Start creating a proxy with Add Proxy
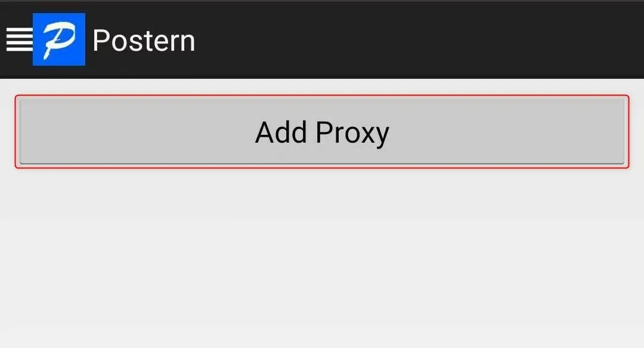The width and height of the screenshot is (644, 348). (x=322, y=132)
